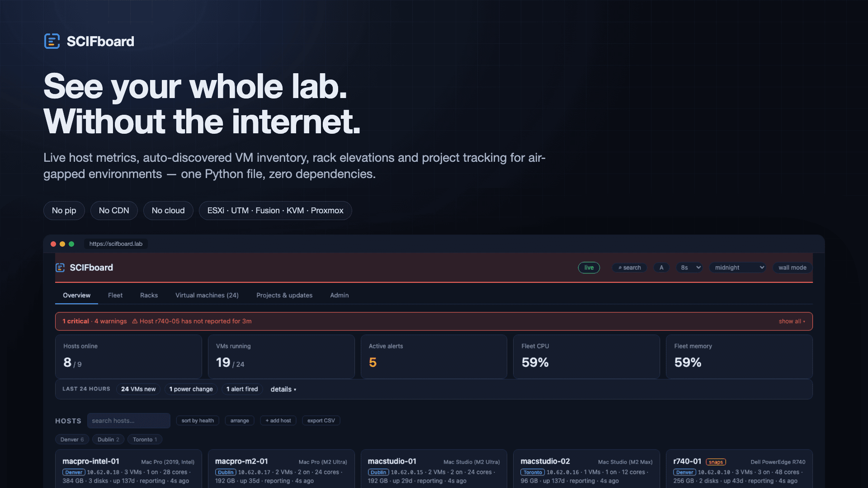This screenshot has width=868, height=488.
Task: Click the Dell PowerEdge R740 model text
Action: point(778,462)
